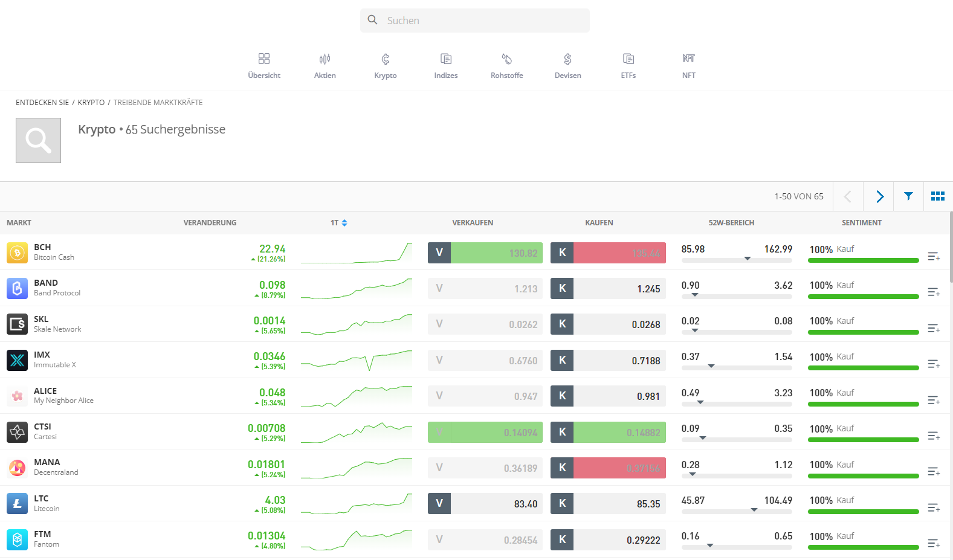Sort by SENTIMENT column header

pyautogui.click(x=861, y=223)
